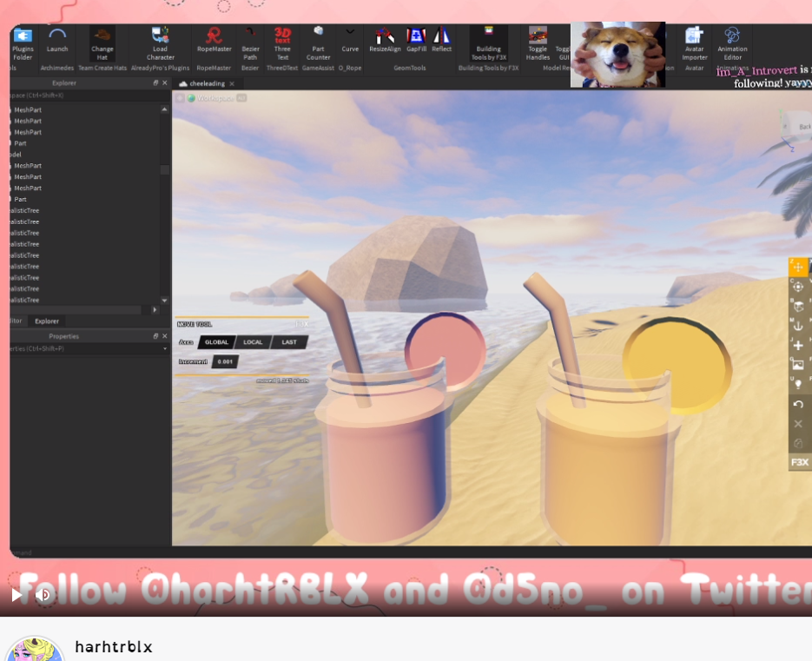
Task: Select the F3X Move tool icon
Action: (x=798, y=268)
